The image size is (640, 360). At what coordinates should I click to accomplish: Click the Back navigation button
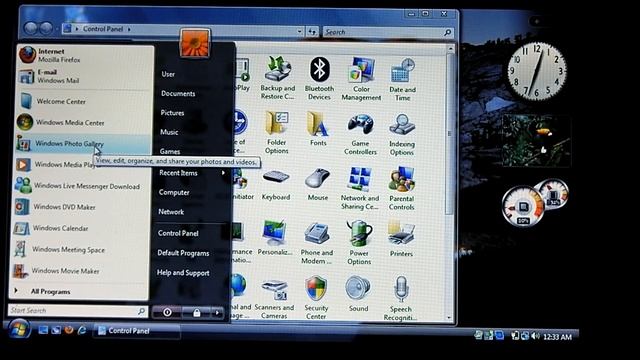click(x=31, y=28)
